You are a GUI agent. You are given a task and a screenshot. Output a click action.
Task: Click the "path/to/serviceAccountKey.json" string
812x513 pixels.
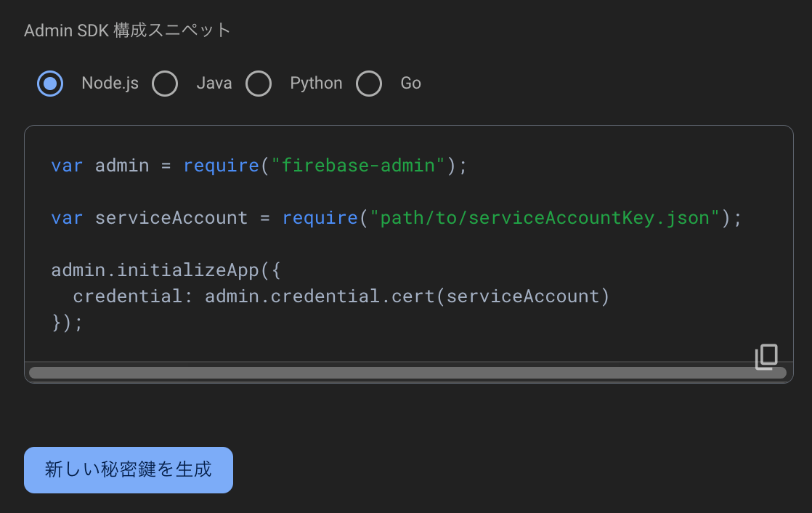[x=545, y=218]
